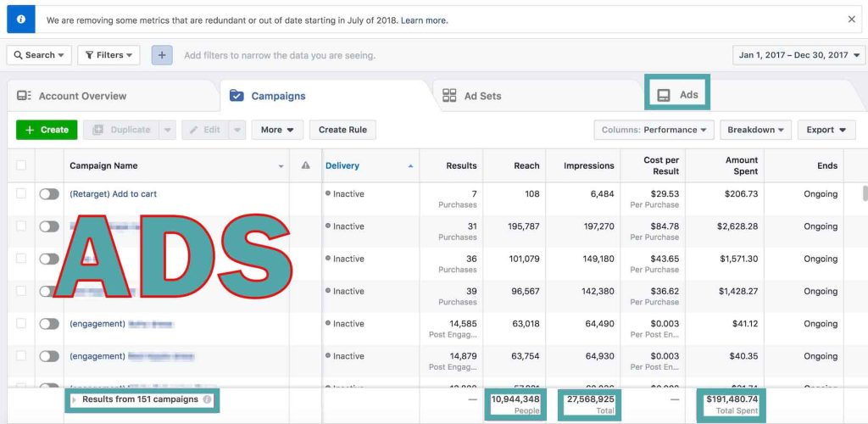This screenshot has width=868, height=424.
Task: Toggle the campaign switch in $1,428.27 row
Action: click(49, 291)
